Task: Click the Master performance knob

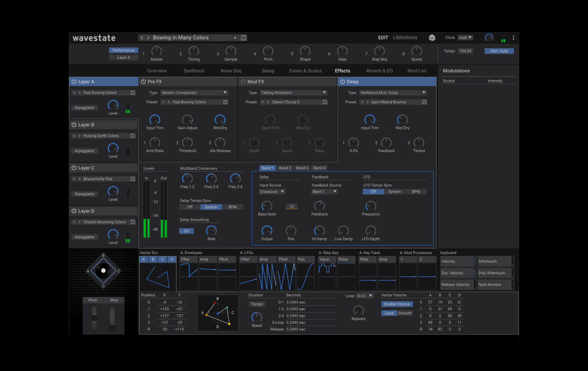Action: click(x=156, y=51)
